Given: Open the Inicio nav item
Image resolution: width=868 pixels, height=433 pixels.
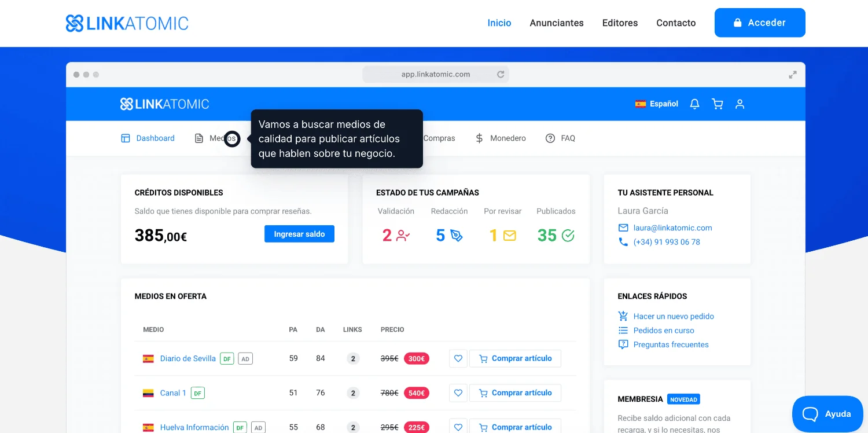Looking at the screenshot, I should (499, 23).
